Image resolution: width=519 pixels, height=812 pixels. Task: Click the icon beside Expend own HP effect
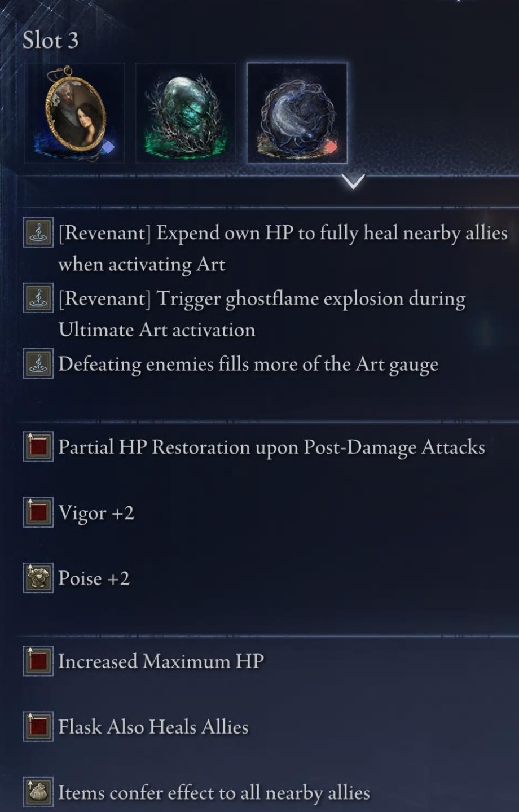point(38,232)
